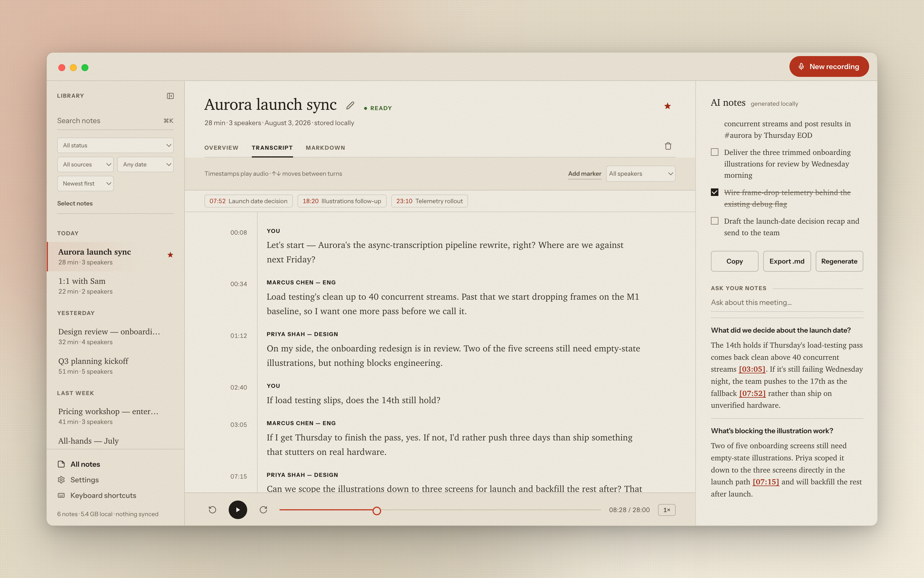This screenshot has height=578, width=924.
Task: Click the Ask about this meeting field
Action: 787,302
